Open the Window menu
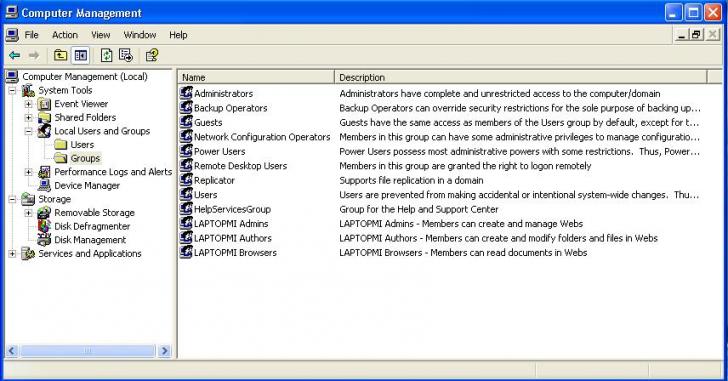Screen dimensions: 728x381 tap(140, 35)
